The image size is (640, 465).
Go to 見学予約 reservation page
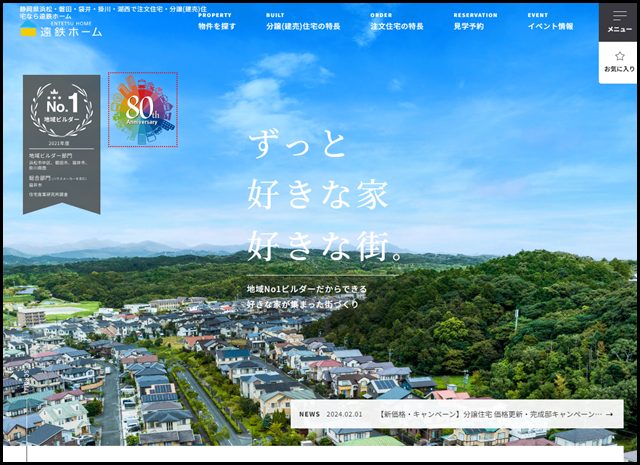[x=476, y=22]
